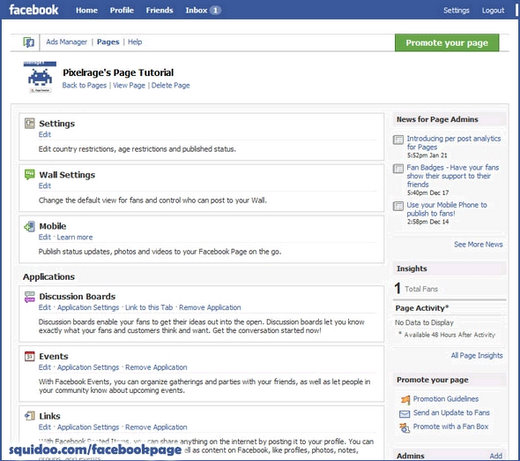Open account Settings in the header
This screenshot has height=461, width=520.
456,10
